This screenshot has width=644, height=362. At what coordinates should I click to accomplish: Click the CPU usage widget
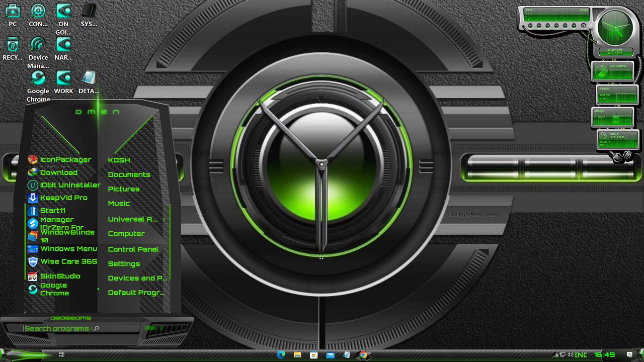(612, 71)
